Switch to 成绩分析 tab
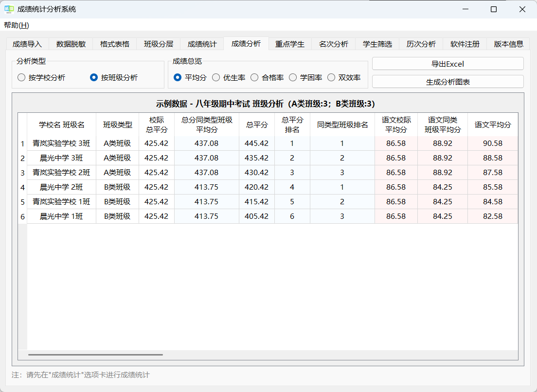This screenshot has width=537, height=392. click(246, 43)
